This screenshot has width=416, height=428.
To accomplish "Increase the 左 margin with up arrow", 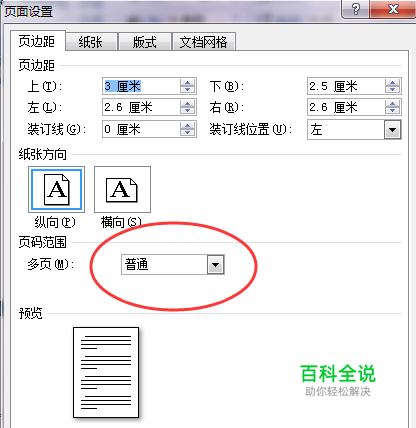I will point(187,104).
